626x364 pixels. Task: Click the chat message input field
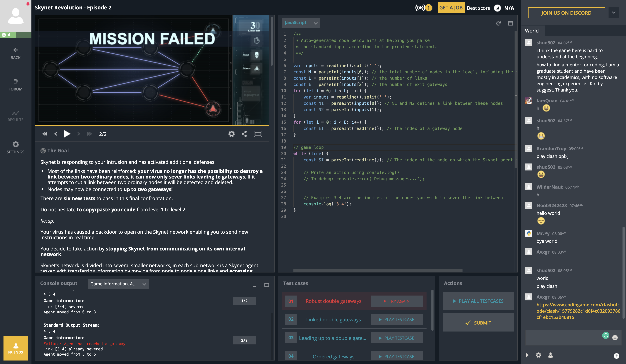[x=563, y=337]
